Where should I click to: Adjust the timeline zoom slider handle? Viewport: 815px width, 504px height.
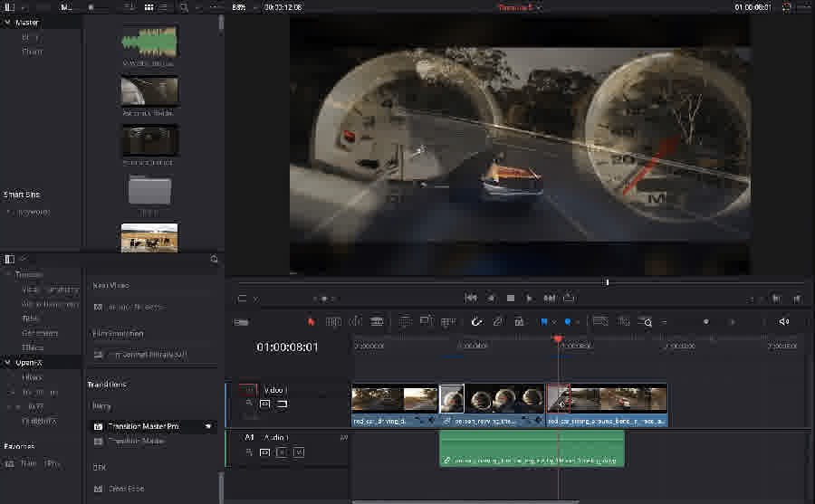(x=705, y=322)
